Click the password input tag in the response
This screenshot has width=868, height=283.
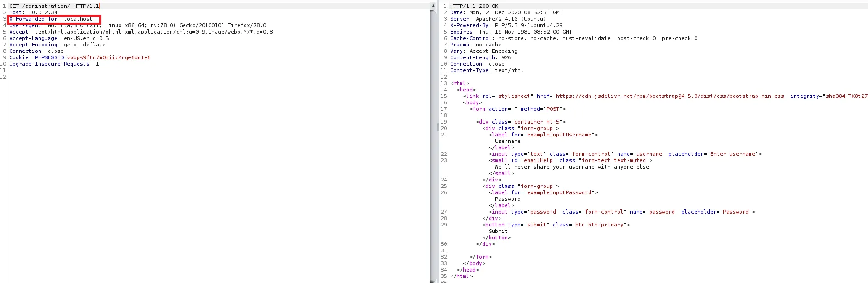[622, 212]
